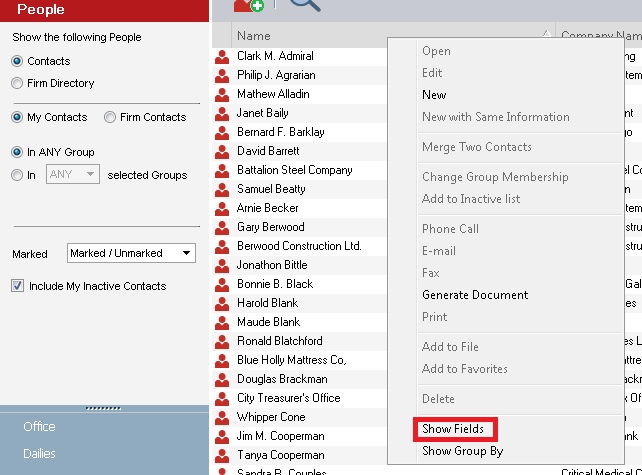This screenshot has width=642, height=475.
Task: Expand the ANY groups dropdown
Action: (x=73, y=175)
